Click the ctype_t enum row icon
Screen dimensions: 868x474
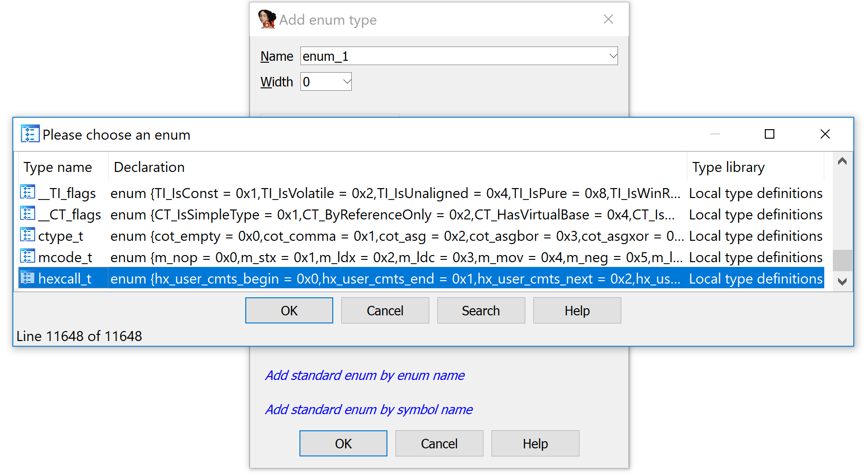click(x=28, y=235)
